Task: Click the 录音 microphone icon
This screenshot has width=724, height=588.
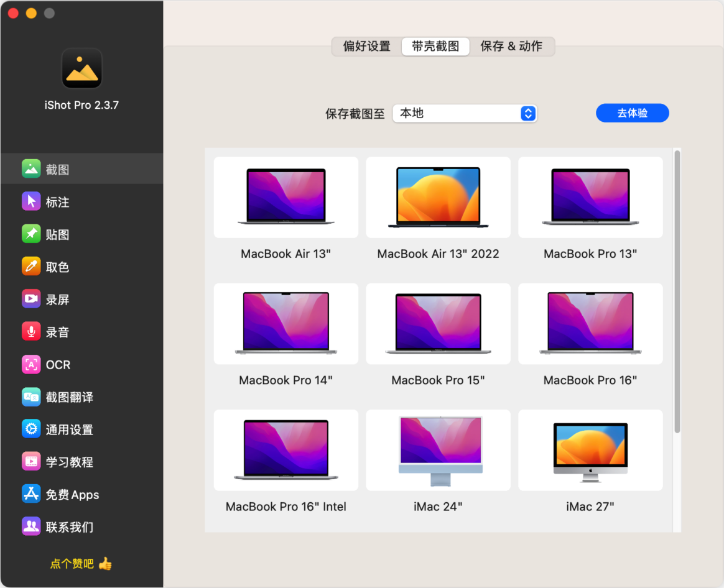Action: (x=31, y=331)
